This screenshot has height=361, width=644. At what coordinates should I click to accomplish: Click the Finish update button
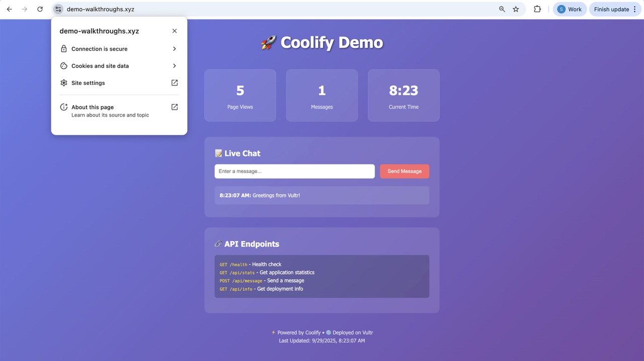click(611, 9)
